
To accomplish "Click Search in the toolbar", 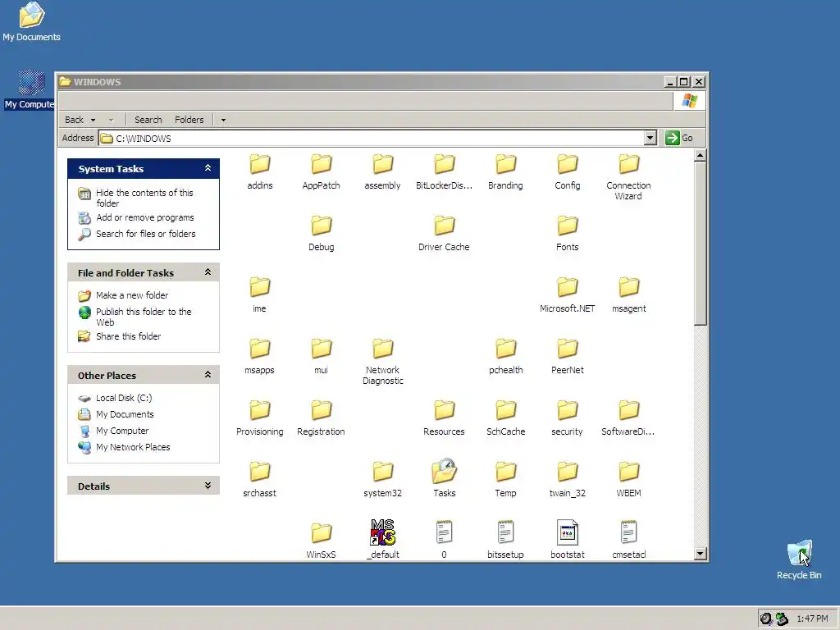I will click(x=148, y=120).
